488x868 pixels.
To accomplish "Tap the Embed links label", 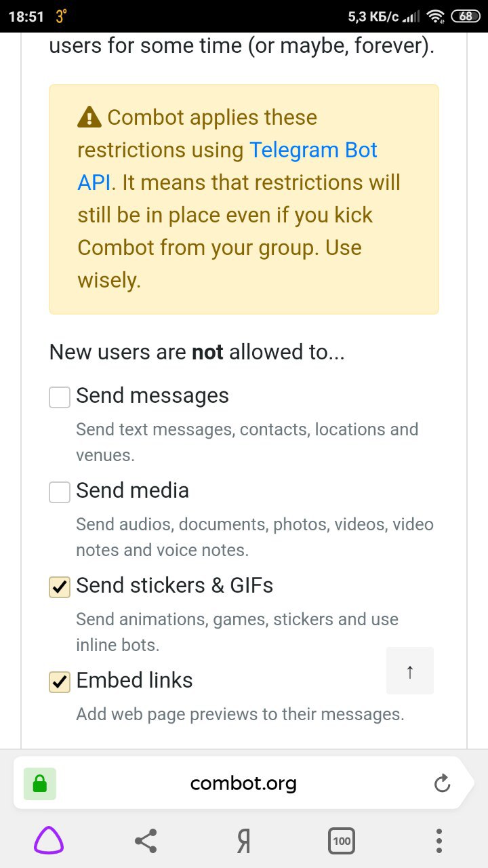I will click(135, 680).
